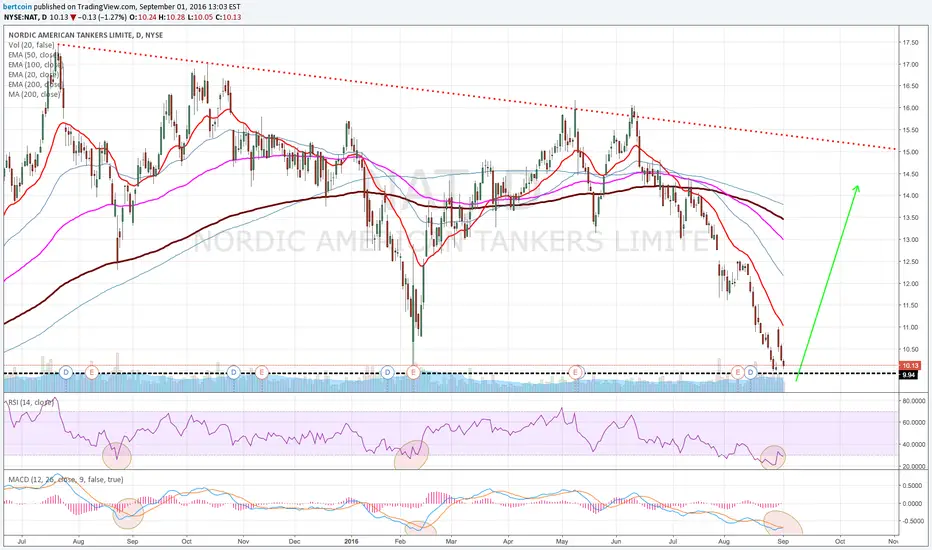Screen dimensions: 932x550
Task: Click the 40.0000 RSI axis label
Action: [x=914, y=445]
